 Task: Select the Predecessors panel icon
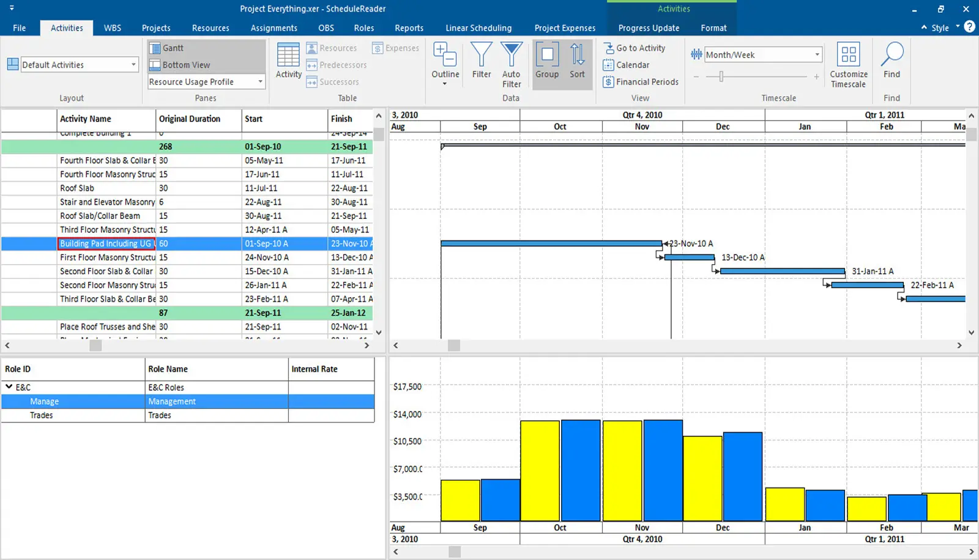(337, 65)
